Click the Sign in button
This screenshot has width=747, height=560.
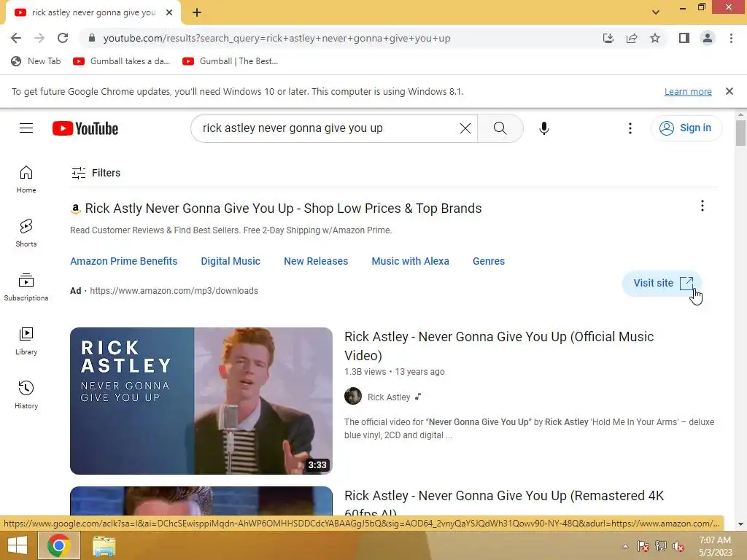[x=686, y=128]
